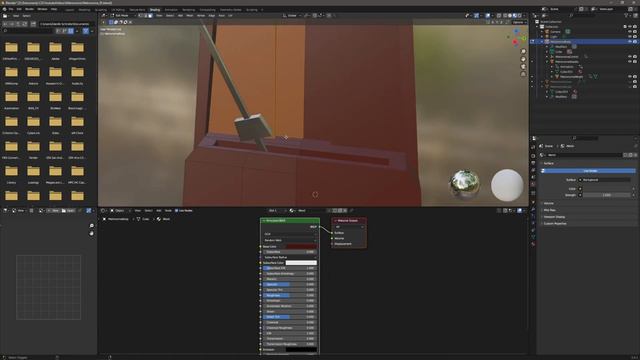Toggle X-ray icon in viewport header
This screenshot has width=640, height=360.
click(x=499, y=16)
